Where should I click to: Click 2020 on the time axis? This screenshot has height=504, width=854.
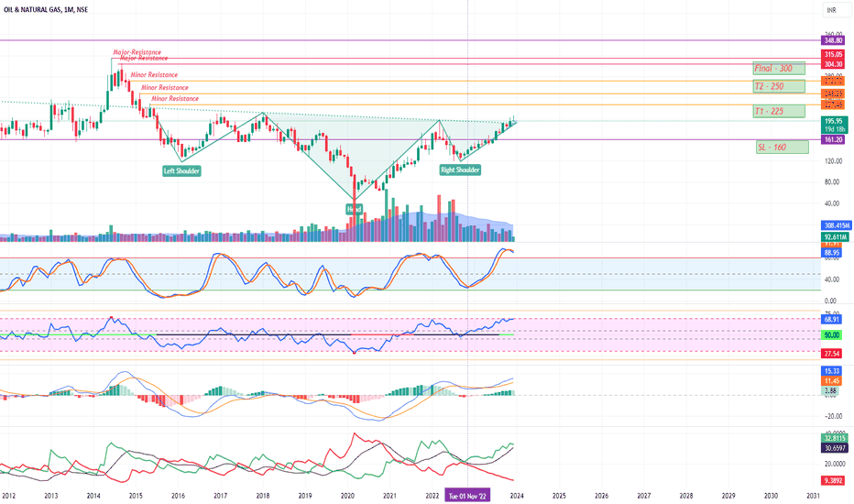click(347, 496)
